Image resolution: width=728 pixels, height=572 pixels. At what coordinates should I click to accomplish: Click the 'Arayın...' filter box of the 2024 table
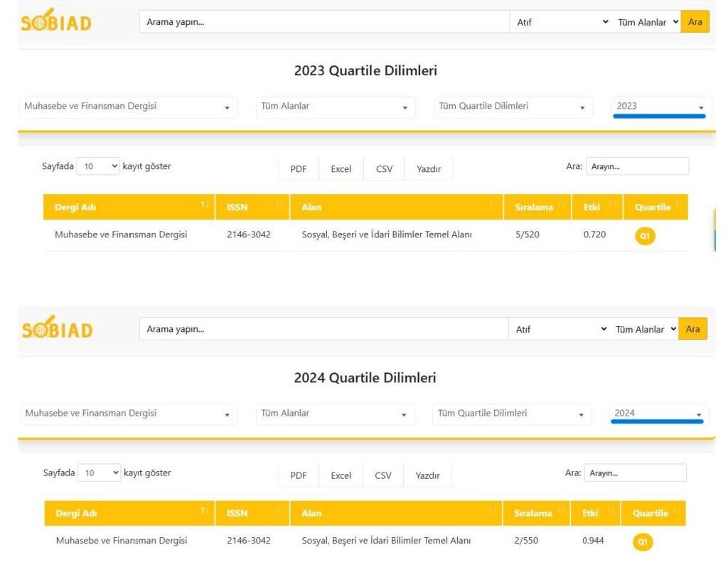pyautogui.click(x=636, y=473)
